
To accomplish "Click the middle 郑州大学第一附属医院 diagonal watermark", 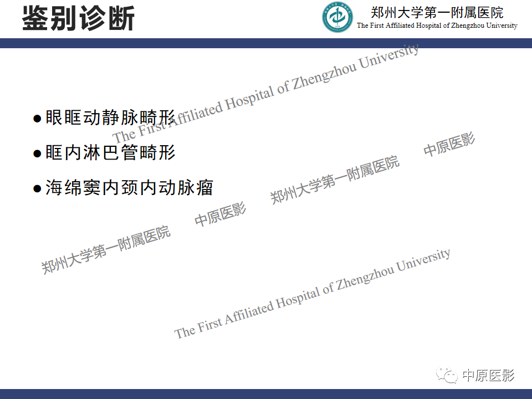I will (335, 180).
